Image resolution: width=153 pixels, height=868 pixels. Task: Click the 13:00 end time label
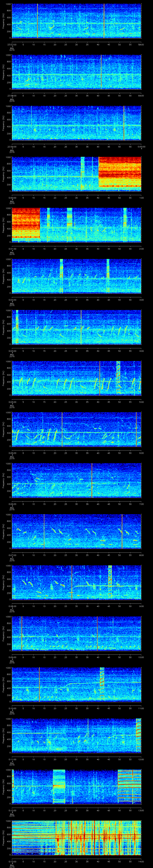[141, 810]
